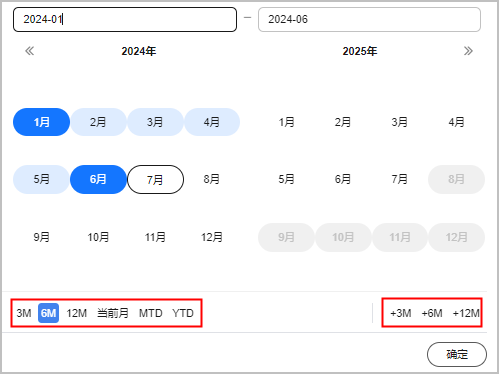Open the 2024年 year header
The width and height of the screenshot is (499, 374).
139,51
